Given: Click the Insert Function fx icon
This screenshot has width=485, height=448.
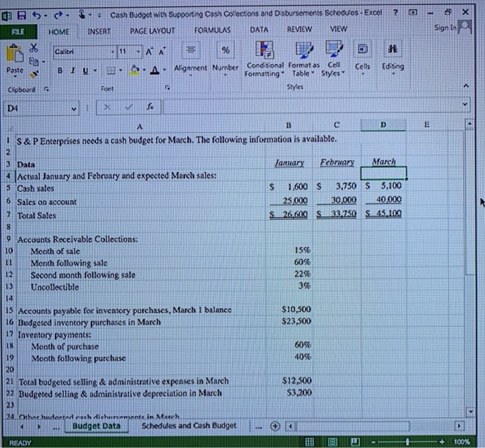Looking at the screenshot, I should pos(150,107).
